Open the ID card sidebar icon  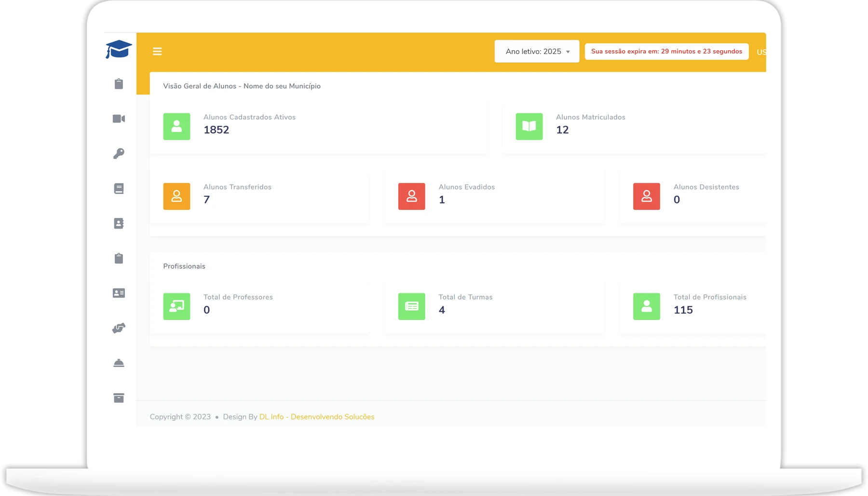[x=119, y=293]
